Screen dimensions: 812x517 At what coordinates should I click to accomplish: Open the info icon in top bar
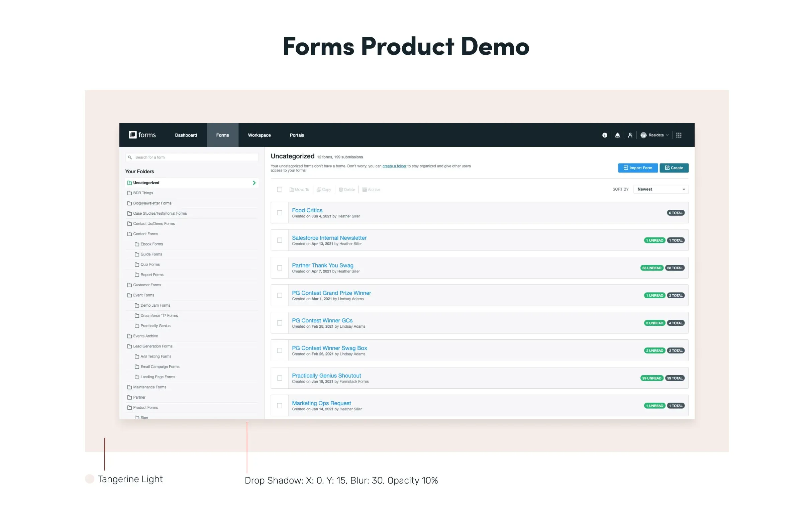pyautogui.click(x=605, y=135)
